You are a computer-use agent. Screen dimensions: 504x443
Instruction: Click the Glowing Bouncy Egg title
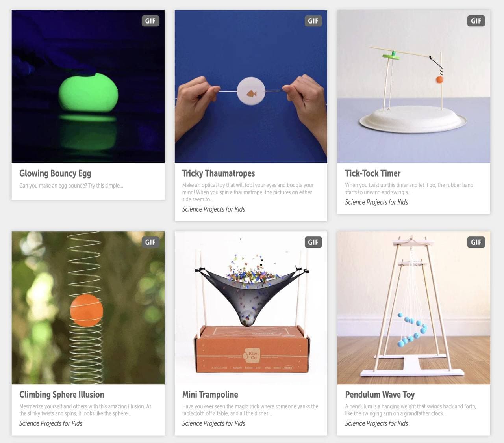(55, 173)
